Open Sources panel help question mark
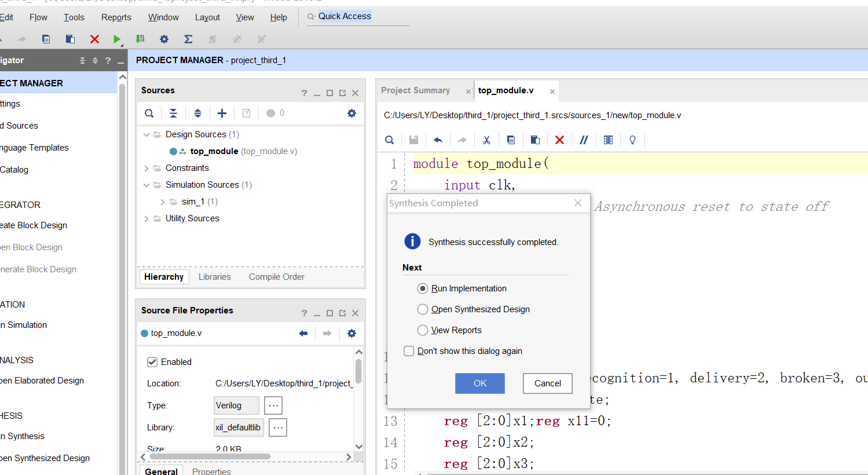The width and height of the screenshot is (868, 475). (x=304, y=93)
